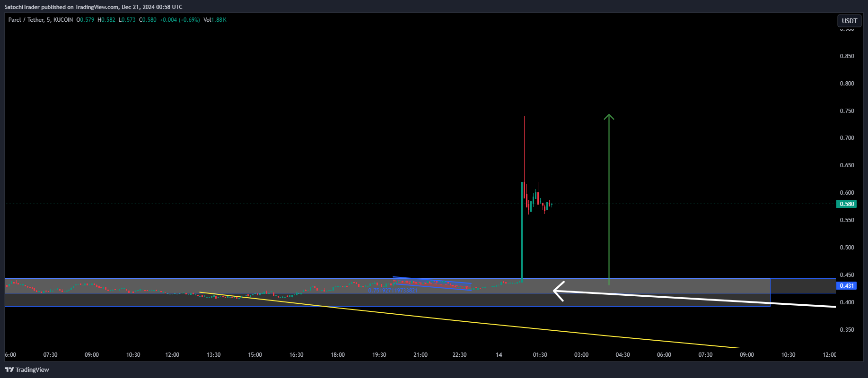The image size is (868, 378).
Task: Click the date label 14 on time axis
Action: point(499,355)
